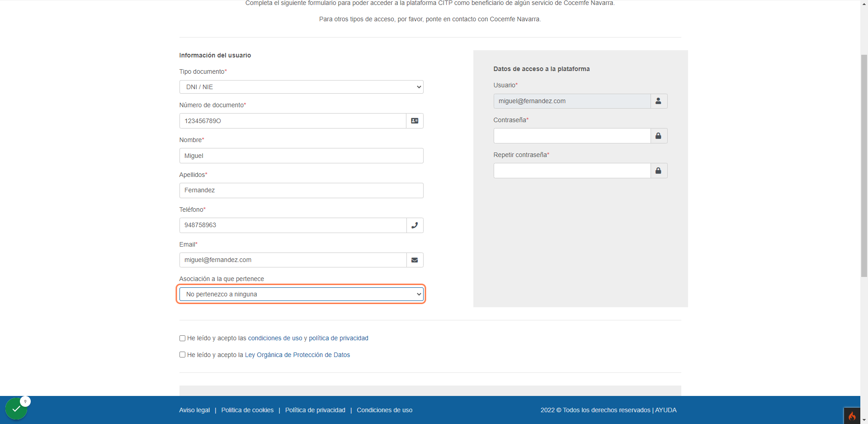Open the Ley Orgánica de Protección de Datos link

(x=297, y=355)
